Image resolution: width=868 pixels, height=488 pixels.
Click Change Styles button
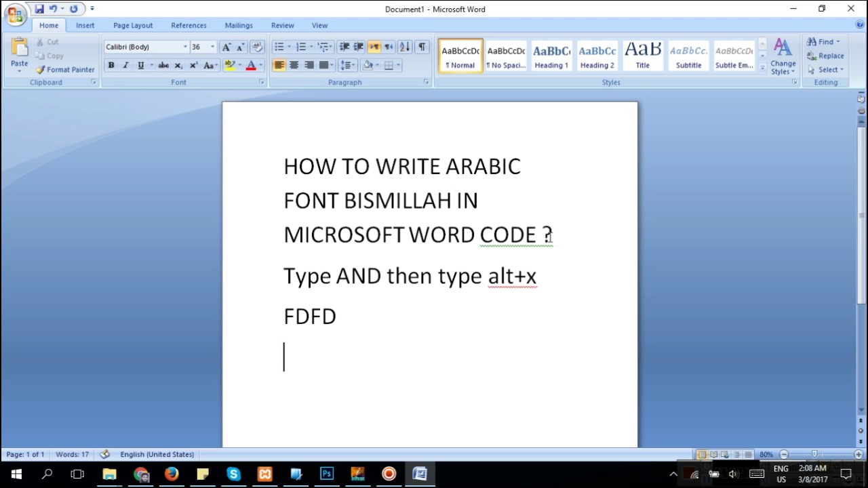pyautogui.click(x=783, y=56)
